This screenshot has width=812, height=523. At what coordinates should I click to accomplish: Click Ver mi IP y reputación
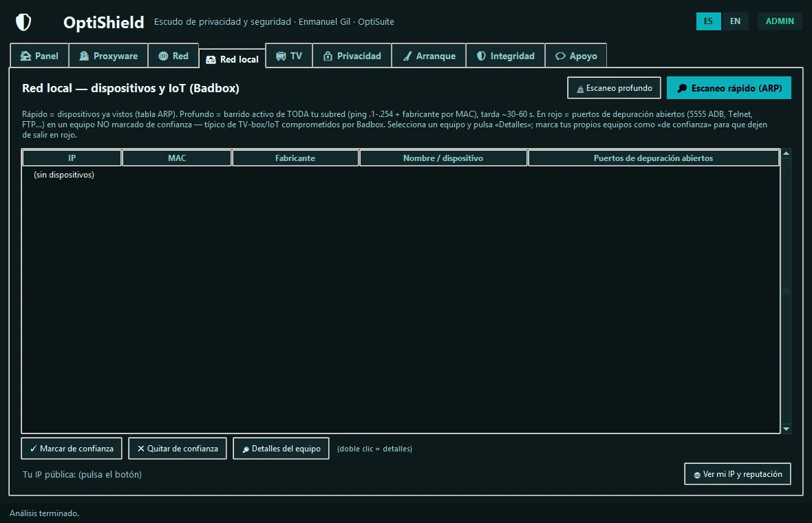point(738,474)
